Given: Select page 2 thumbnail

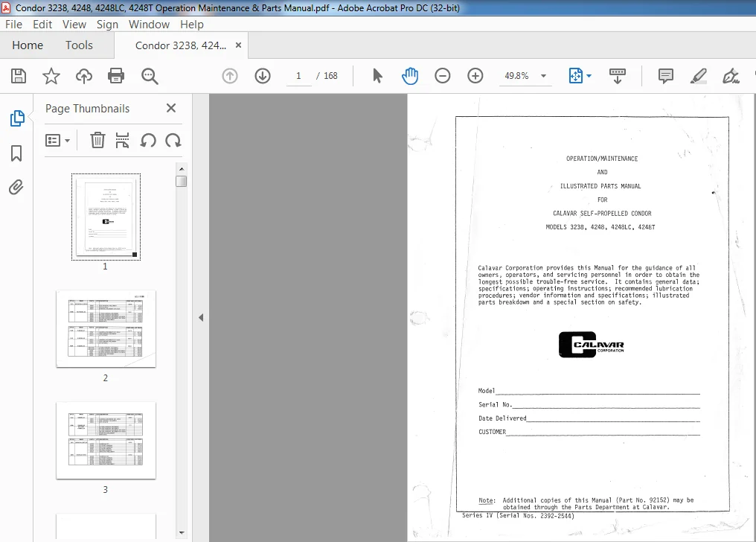Looking at the screenshot, I should tap(106, 329).
